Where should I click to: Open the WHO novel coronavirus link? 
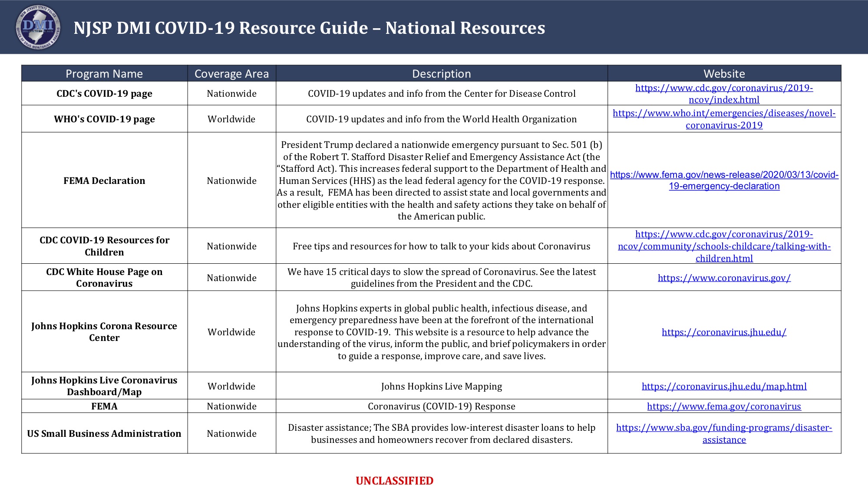click(x=724, y=119)
